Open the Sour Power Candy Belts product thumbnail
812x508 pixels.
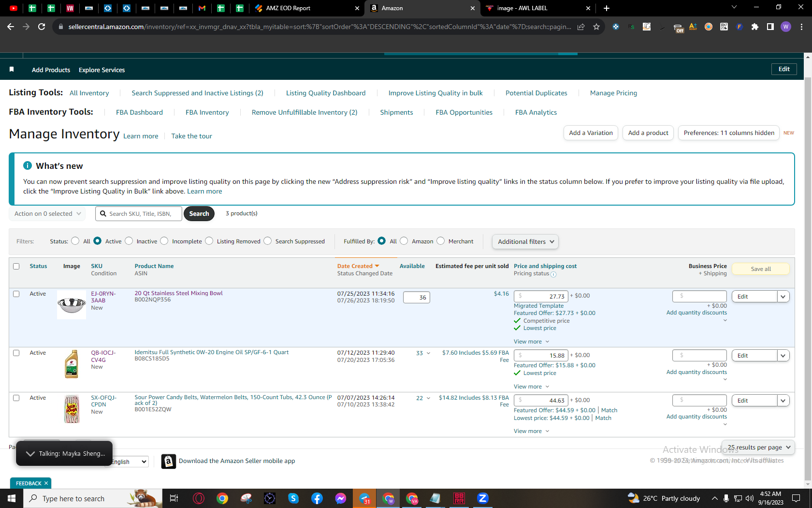[x=72, y=409]
